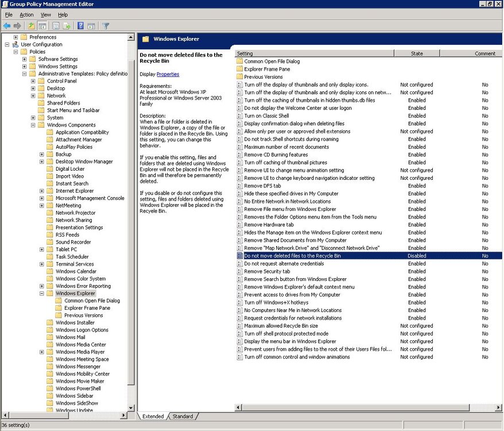Click the Forward arrow toolbar icon
504x431 pixels.
[x=17, y=26]
